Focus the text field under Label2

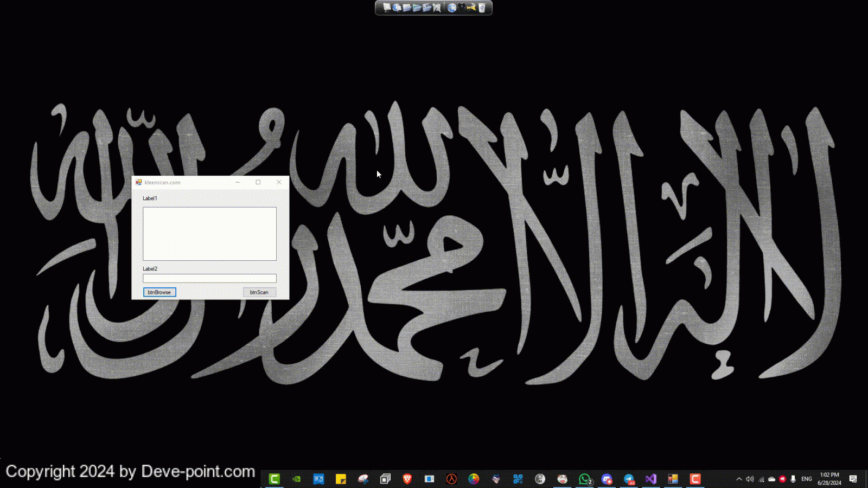pyautogui.click(x=209, y=278)
